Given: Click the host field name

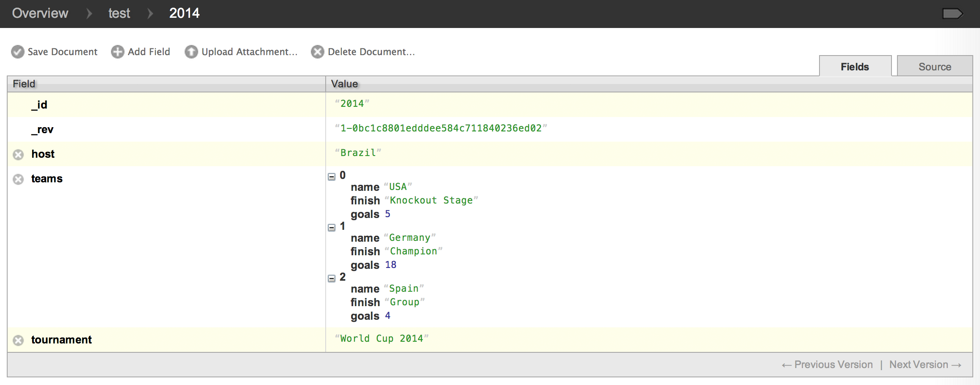Looking at the screenshot, I should pyautogui.click(x=43, y=154).
